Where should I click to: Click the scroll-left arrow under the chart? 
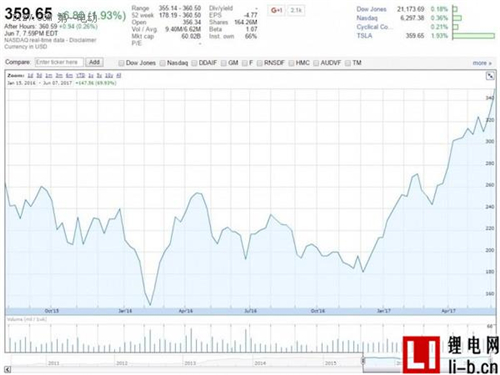point(7,369)
